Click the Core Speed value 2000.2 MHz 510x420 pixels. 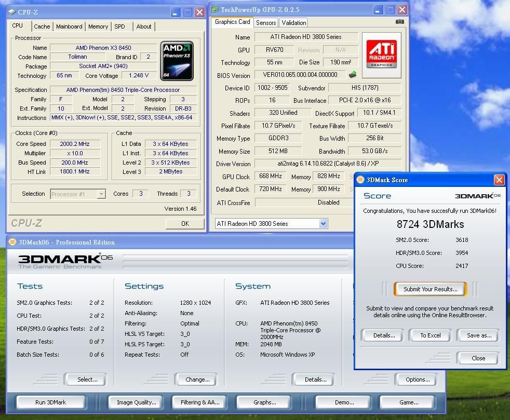click(x=74, y=144)
